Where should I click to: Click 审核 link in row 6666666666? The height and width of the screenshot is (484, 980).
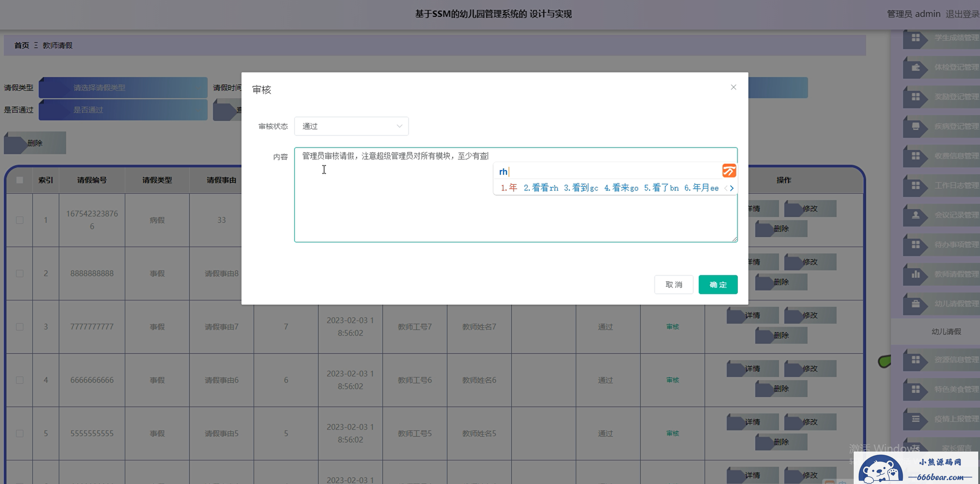(672, 380)
